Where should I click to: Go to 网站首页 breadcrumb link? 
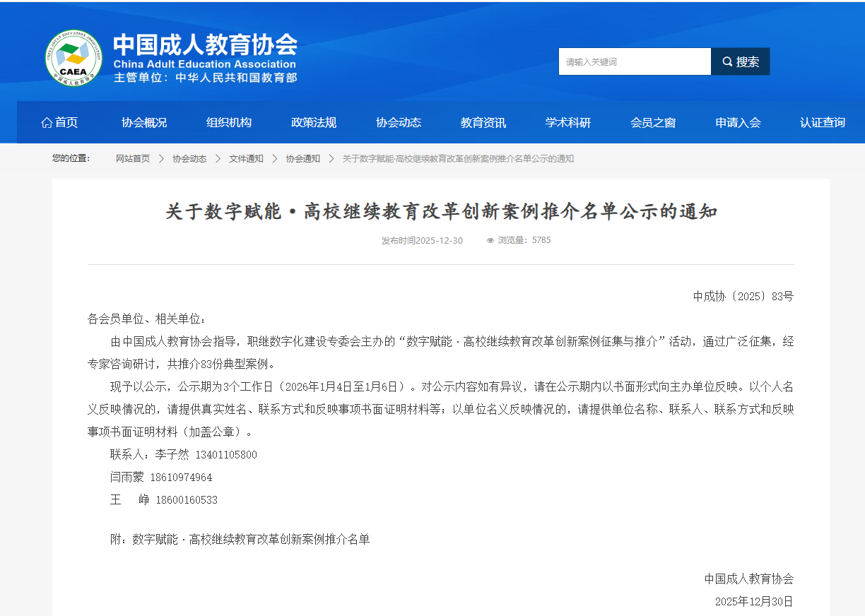(x=133, y=159)
